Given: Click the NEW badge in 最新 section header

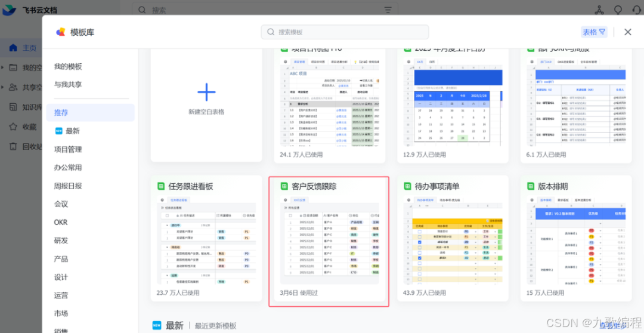Looking at the screenshot, I should (157, 326).
